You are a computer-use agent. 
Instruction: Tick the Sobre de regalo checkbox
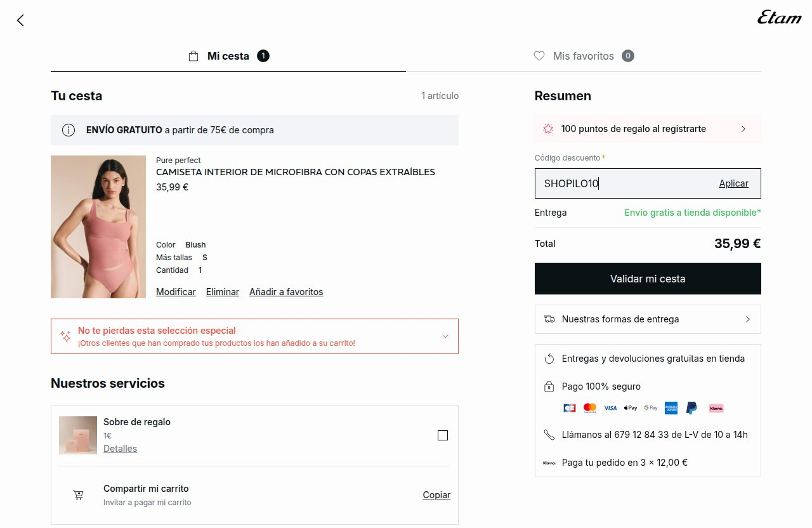[x=443, y=435]
